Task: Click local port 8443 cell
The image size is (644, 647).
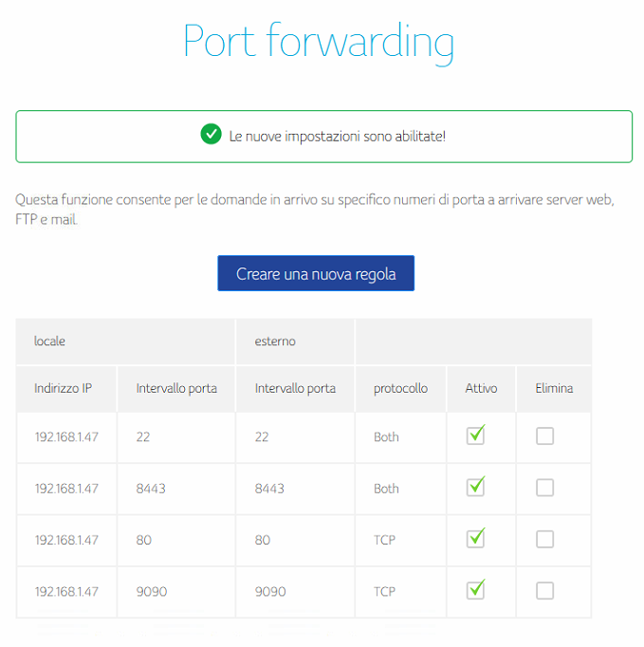Action: [x=152, y=489]
